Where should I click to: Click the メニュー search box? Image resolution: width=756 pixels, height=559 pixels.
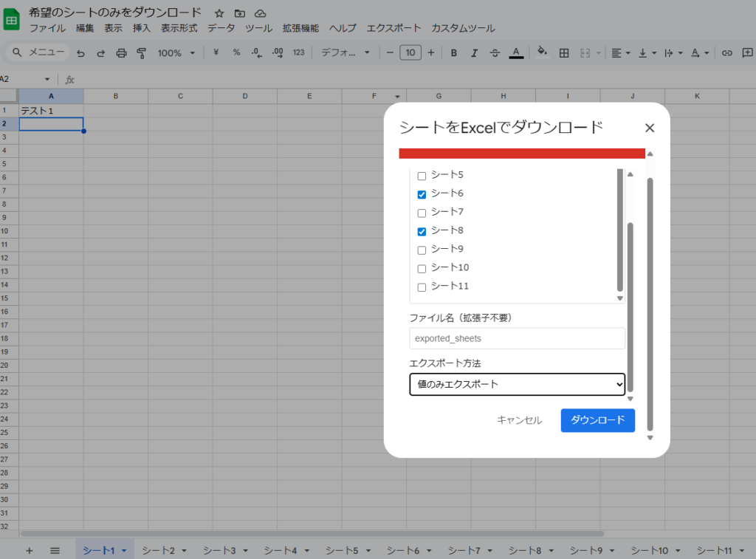38,52
